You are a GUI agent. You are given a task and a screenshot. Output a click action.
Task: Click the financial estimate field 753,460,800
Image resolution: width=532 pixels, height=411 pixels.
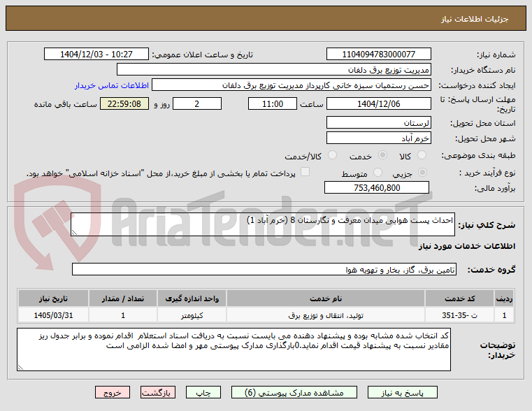377,187
